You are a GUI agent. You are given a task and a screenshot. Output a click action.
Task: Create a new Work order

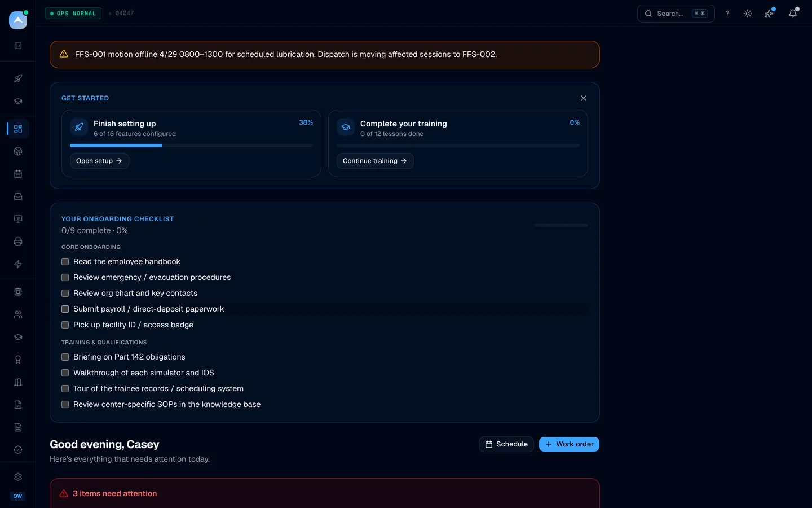tap(569, 444)
